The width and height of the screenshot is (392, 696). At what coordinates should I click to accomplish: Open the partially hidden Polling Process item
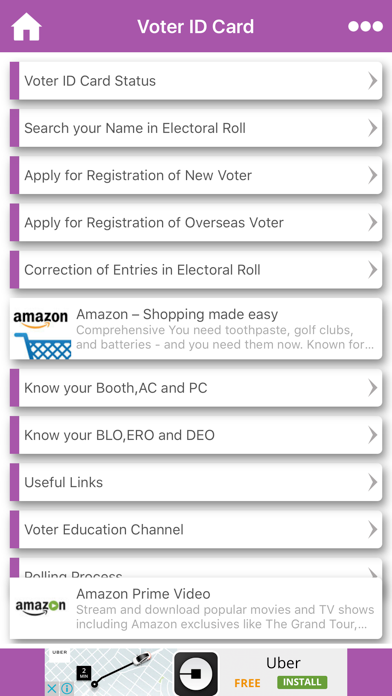coord(196,568)
